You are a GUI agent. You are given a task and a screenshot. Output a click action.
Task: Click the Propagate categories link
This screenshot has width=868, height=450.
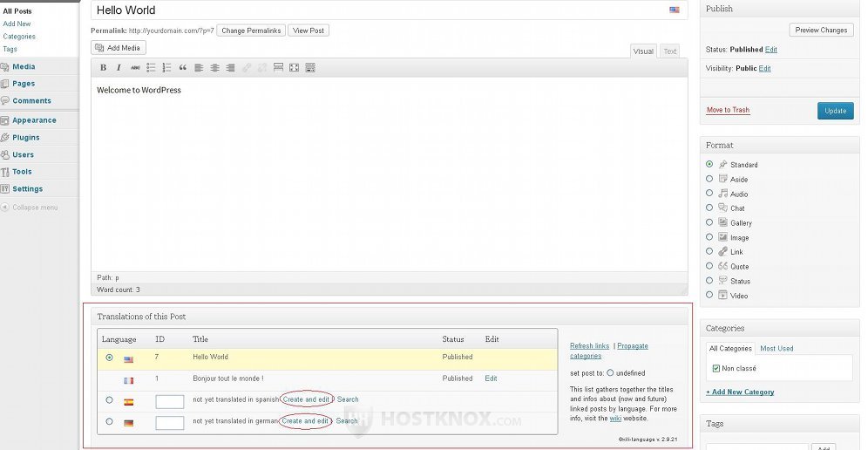609,351
